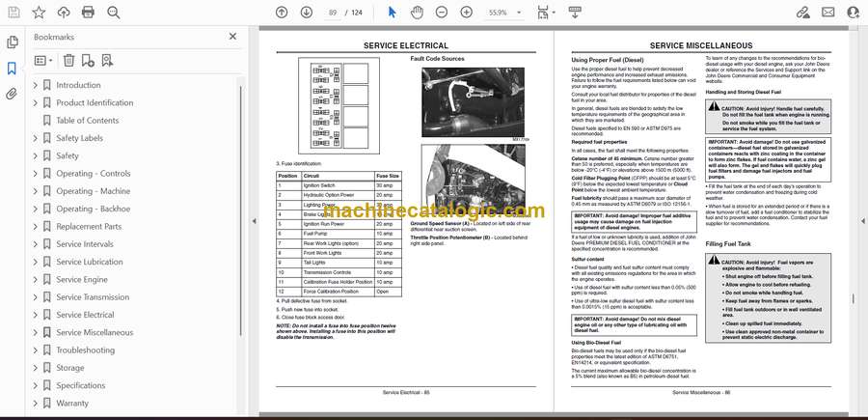Expand the Safety bookmark chevron
This screenshot has width=868, height=420.
(x=36, y=155)
